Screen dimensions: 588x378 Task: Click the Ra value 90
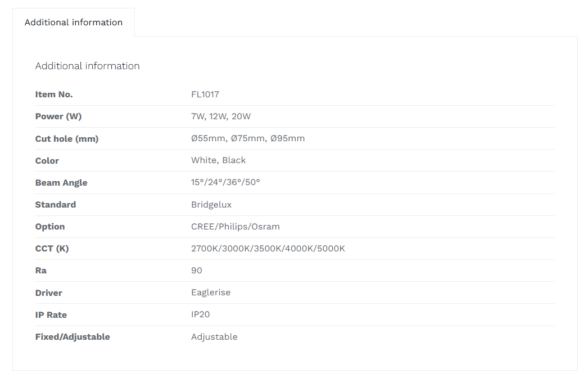click(x=197, y=271)
